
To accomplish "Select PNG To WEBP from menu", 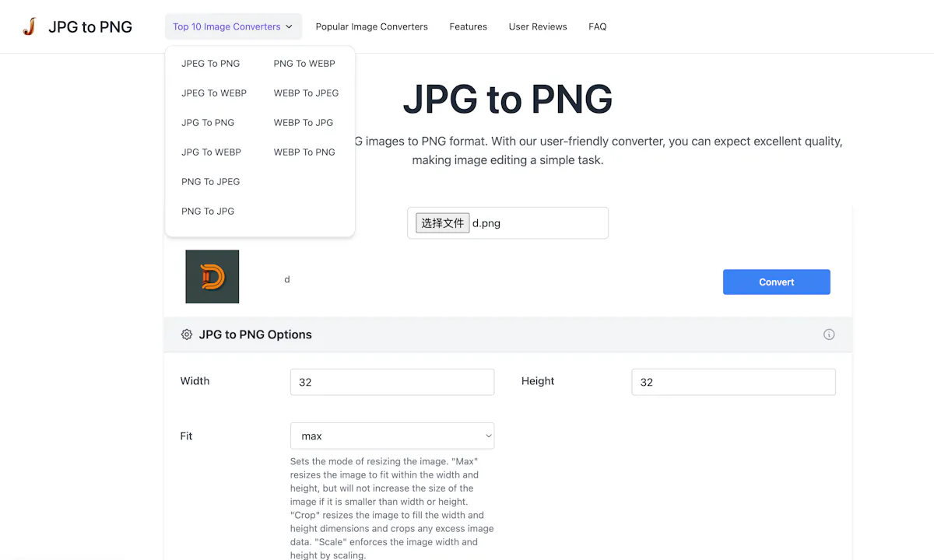I will pyautogui.click(x=304, y=64).
